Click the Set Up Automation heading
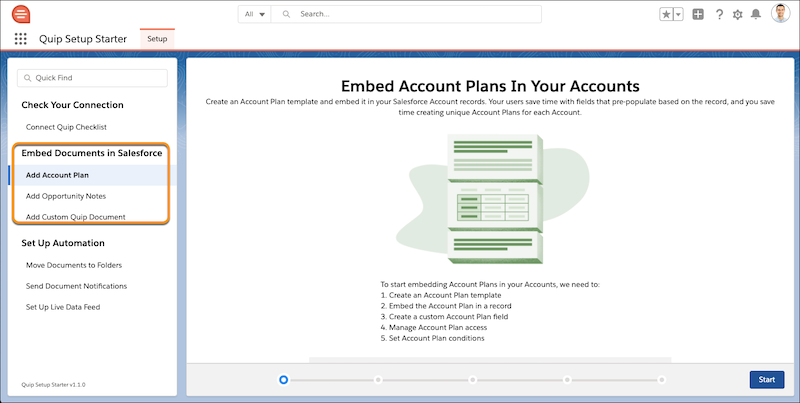Screen dimensions: 800x403 [x=63, y=243]
